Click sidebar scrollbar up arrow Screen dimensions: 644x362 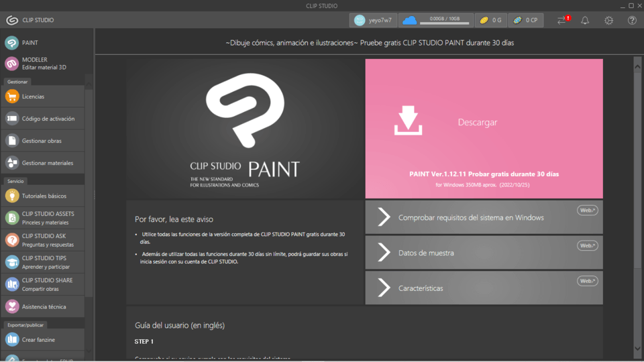point(89,84)
